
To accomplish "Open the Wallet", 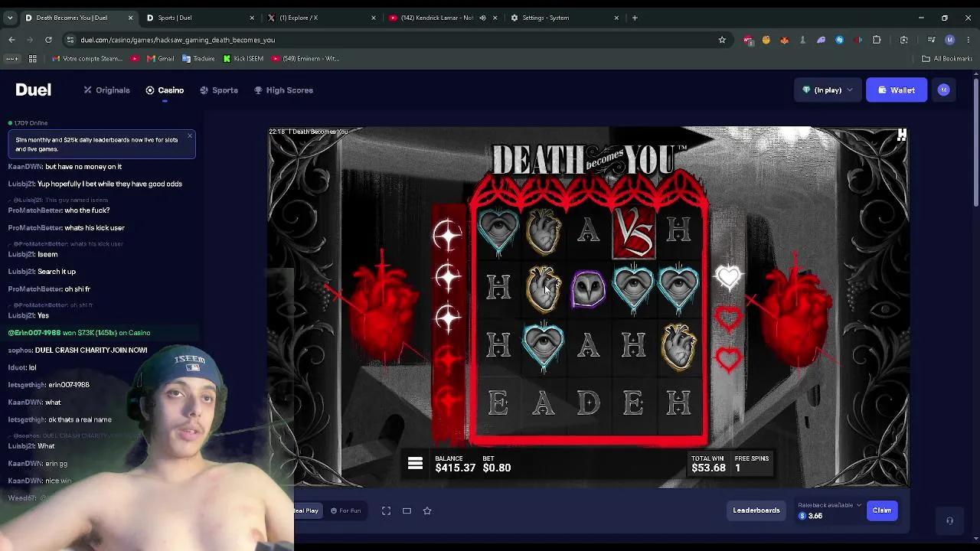I will (x=896, y=90).
